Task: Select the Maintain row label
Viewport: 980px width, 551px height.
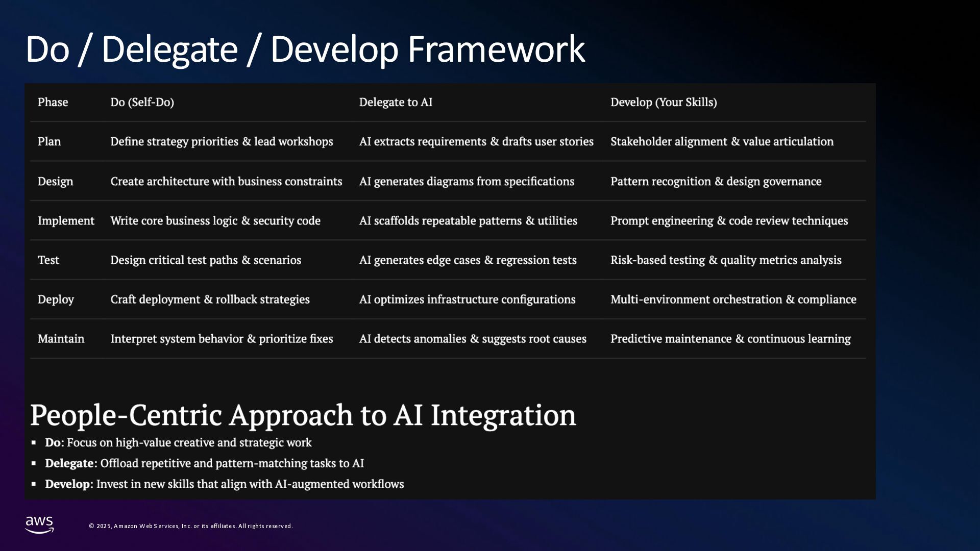Action: [x=61, y=338]
